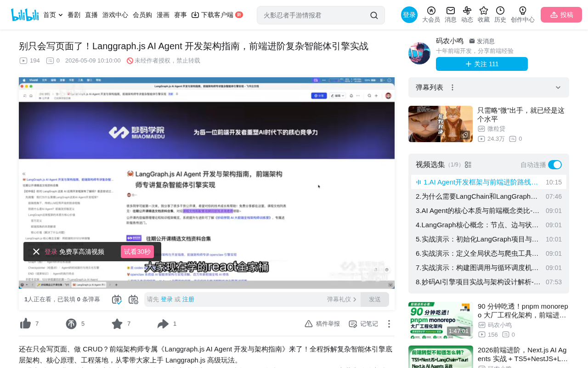Toggle danmaku display on video
588x368 pixels.
(x=117, y=299)
